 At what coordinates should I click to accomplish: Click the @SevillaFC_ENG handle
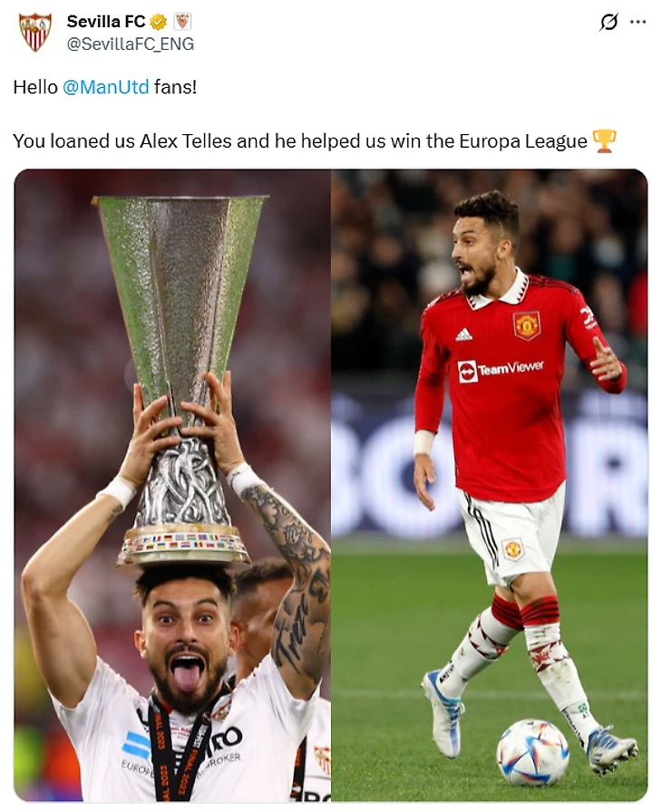(130, 44)
